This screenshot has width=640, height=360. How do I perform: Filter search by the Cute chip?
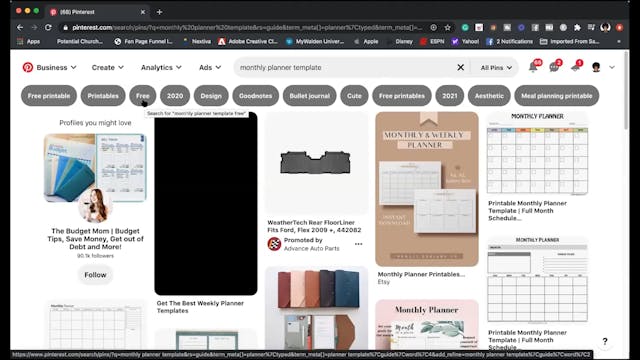354,96
